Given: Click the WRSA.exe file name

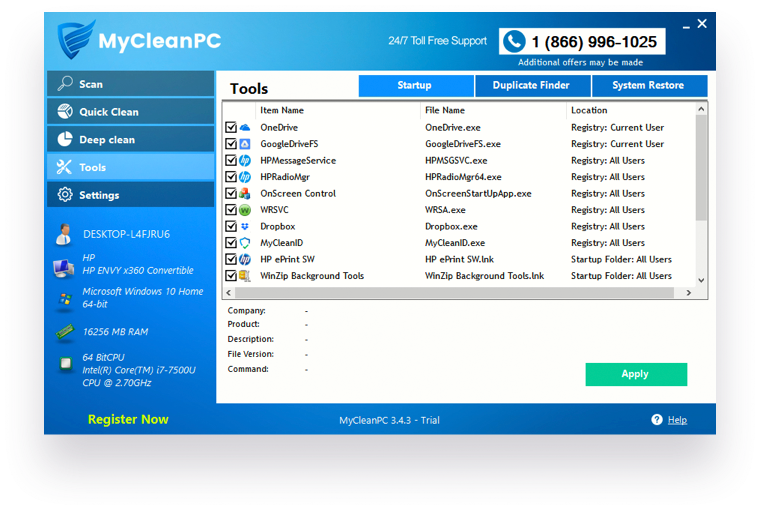Looking at the screenshot, I should pos(445,210).
